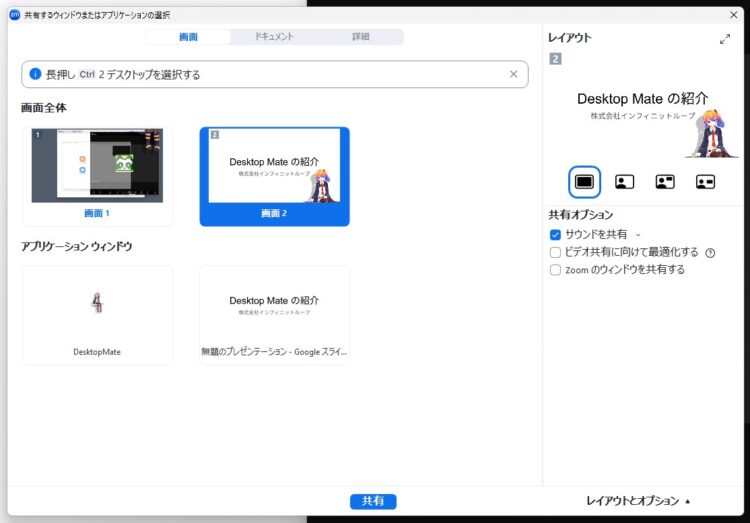Screen dimensions: 750x523
Task: Enable ビデオ共有に向けて最適化する checkbox
Action: [x=555, y=252]
